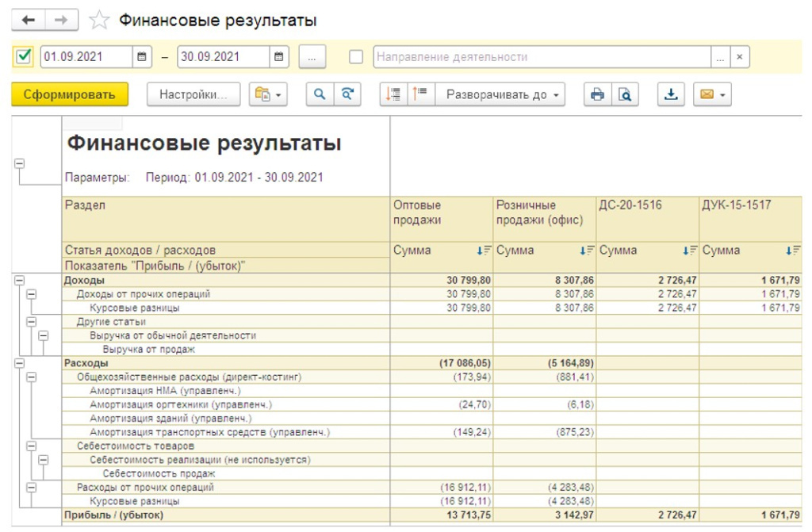The width and height of the screenshot is (812, 532).
Task: Open calendar for start date 01.09.2021
Action: 142,57
